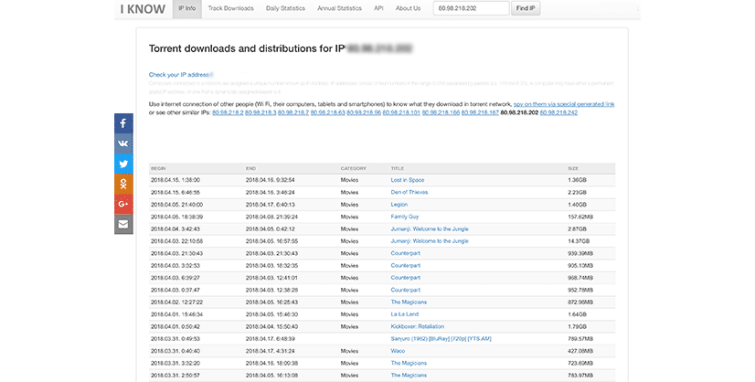Viewport: 755px width, 382px height.
Task: Share the page on Facebook
Action: click(123, 123)
